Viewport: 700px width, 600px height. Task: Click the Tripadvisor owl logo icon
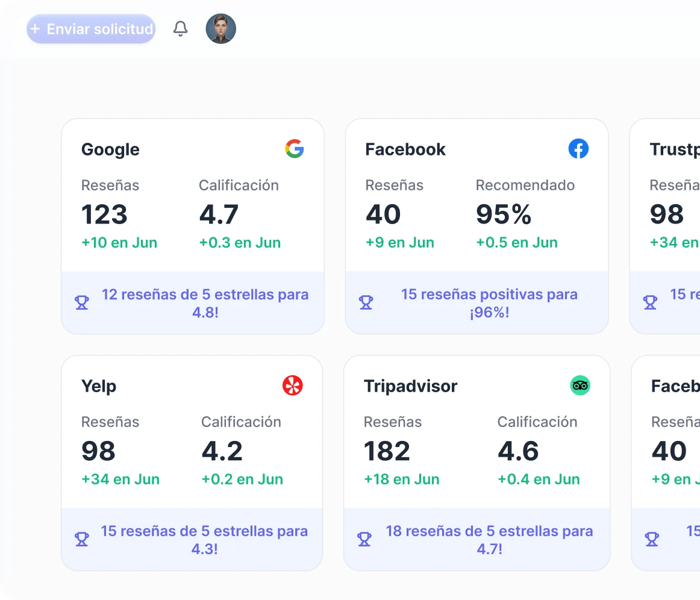pyautogui.click(x=580, y=386)
